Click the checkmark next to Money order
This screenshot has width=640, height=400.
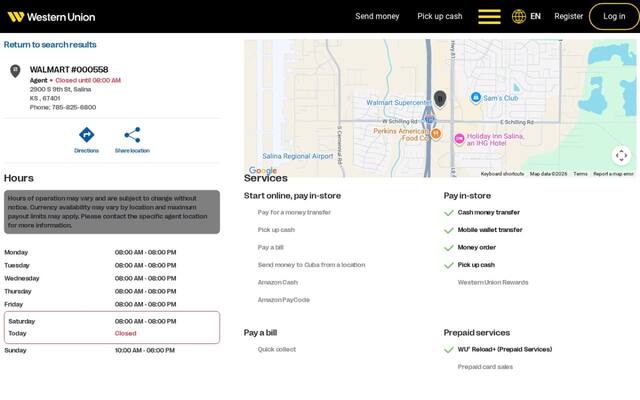click(449, 248)
